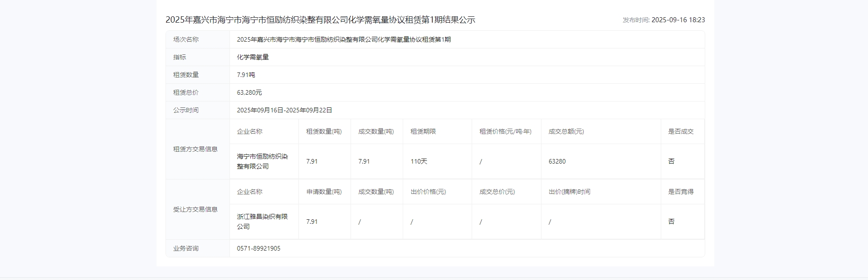Select the 7.91吨 lease quantity value
The height and width of the screenshot is (280, 868).
point(246,75)
